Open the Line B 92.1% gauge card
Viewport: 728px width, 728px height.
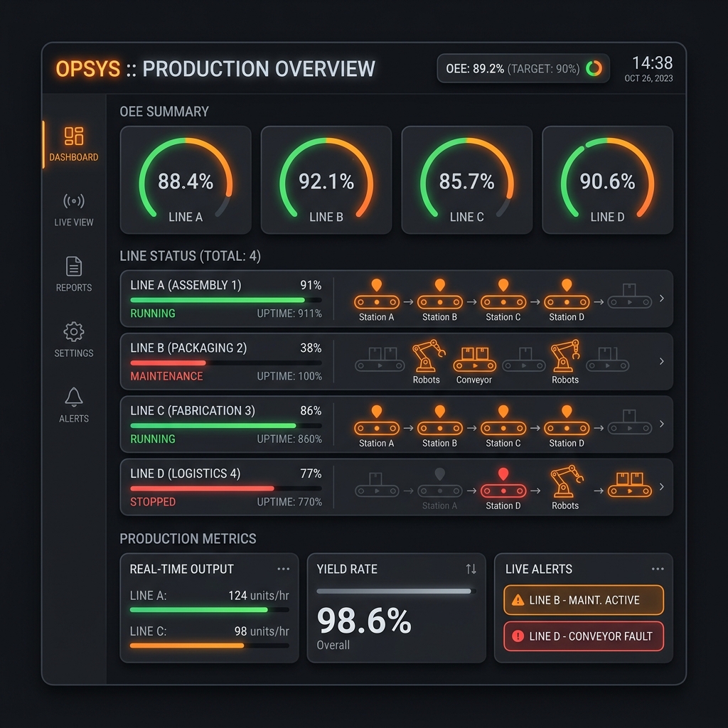tap(326, 180)
